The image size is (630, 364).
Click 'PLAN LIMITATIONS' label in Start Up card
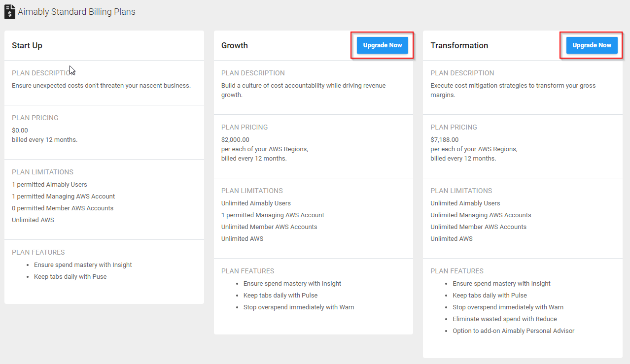(x=42, y=172)
